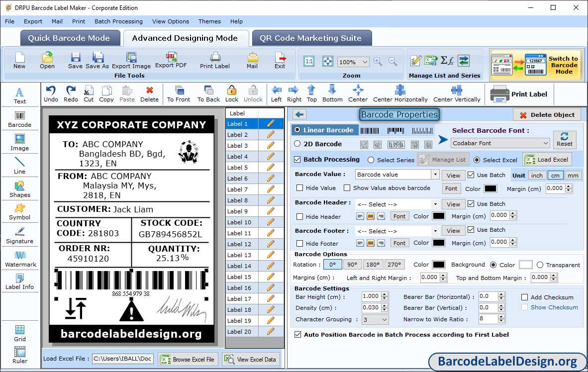This screenshot has width=588, height=372.
Task: Edit Label 5 with pencil icon
Action: [x=271, y=168]
